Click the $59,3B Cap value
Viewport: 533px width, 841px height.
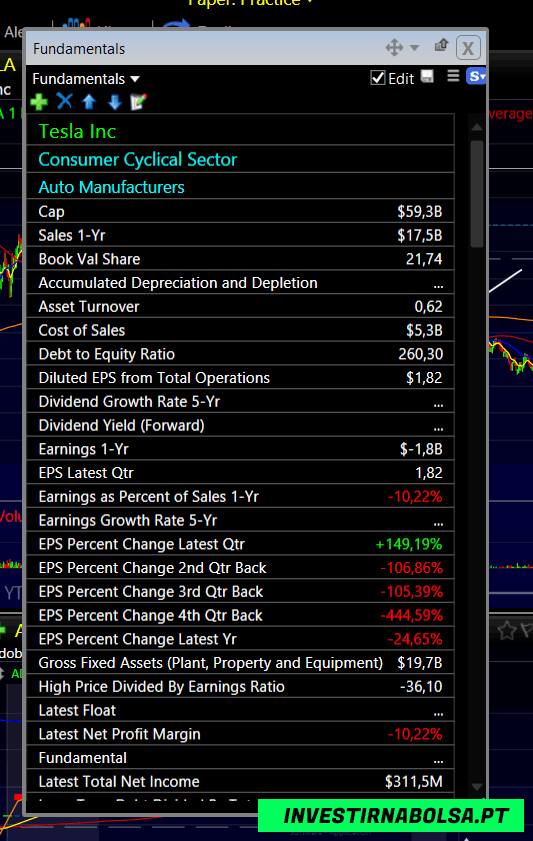point(419,212)
